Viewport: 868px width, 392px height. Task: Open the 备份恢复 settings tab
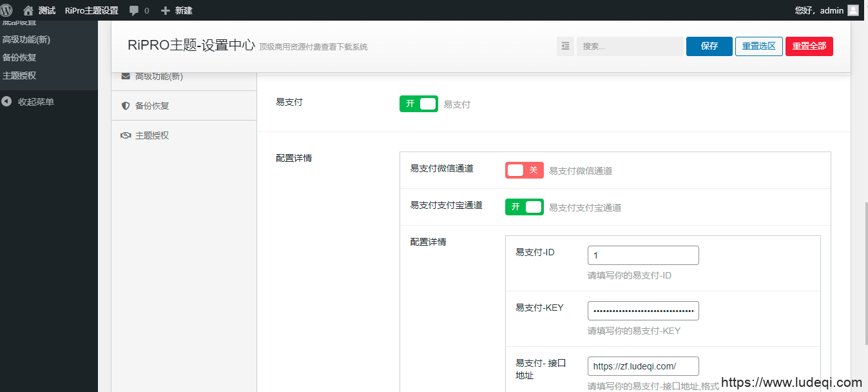point(184,106)
